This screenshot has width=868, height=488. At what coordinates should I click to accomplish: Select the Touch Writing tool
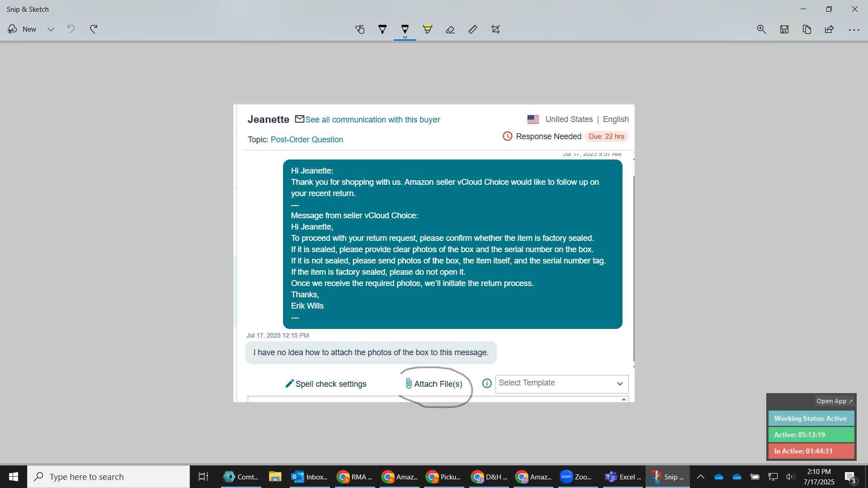[x=360, y=29]
